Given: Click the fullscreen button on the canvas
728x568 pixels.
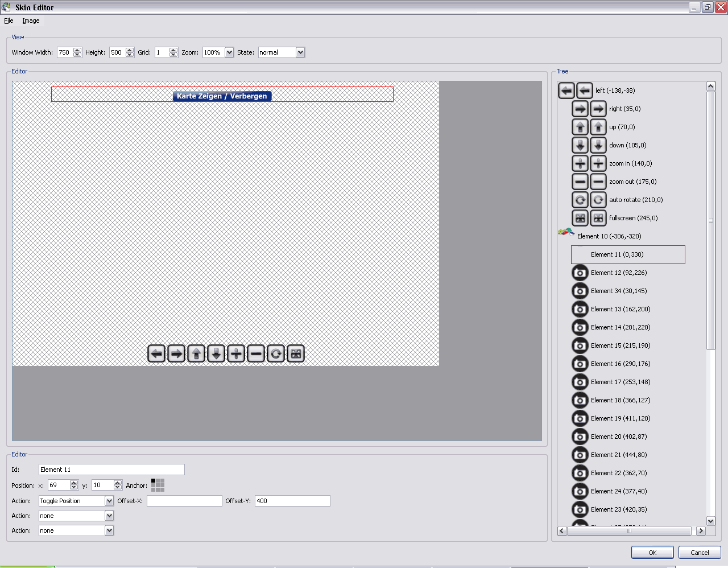Looking at the screenshot, I should (296, 353).
